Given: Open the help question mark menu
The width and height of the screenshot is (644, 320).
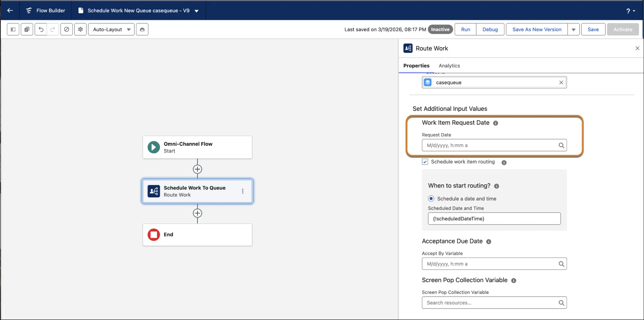Looking at the screenshot, I should pos(630,11).
